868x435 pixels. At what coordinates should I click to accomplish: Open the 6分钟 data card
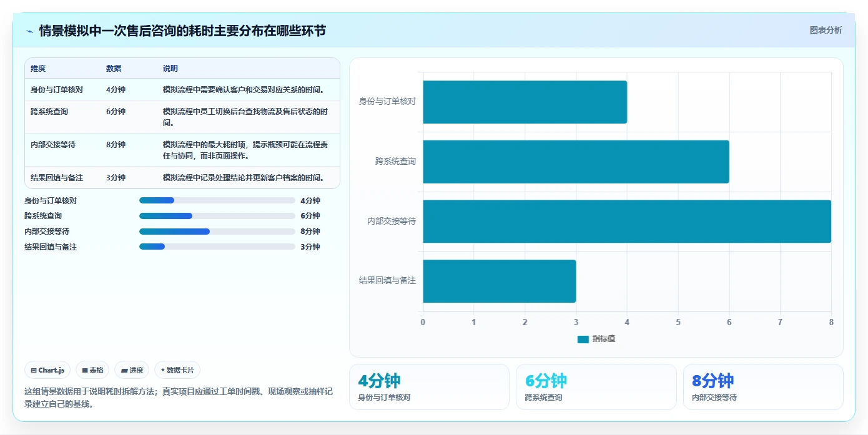click(x=596, y=387)
